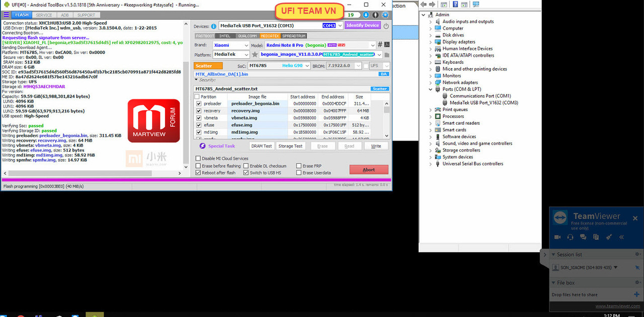
Task: Open UFI settings gear icon
Action: pos(385,15)
